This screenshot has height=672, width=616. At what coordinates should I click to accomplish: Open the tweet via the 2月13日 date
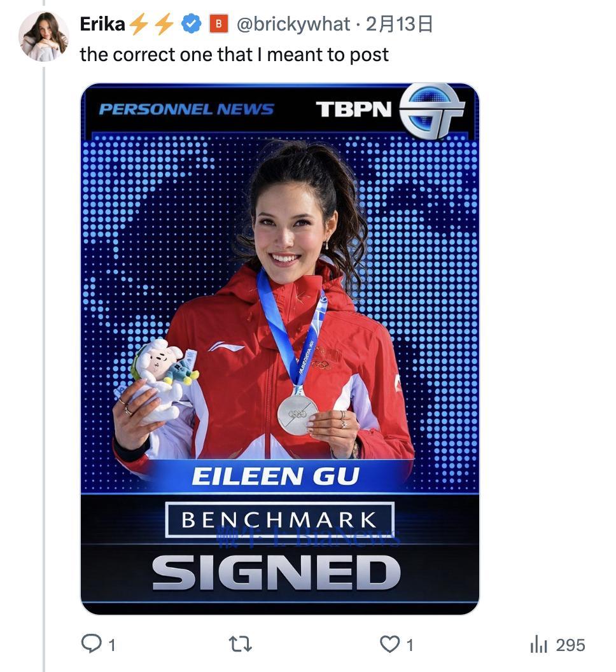point(400,24)
